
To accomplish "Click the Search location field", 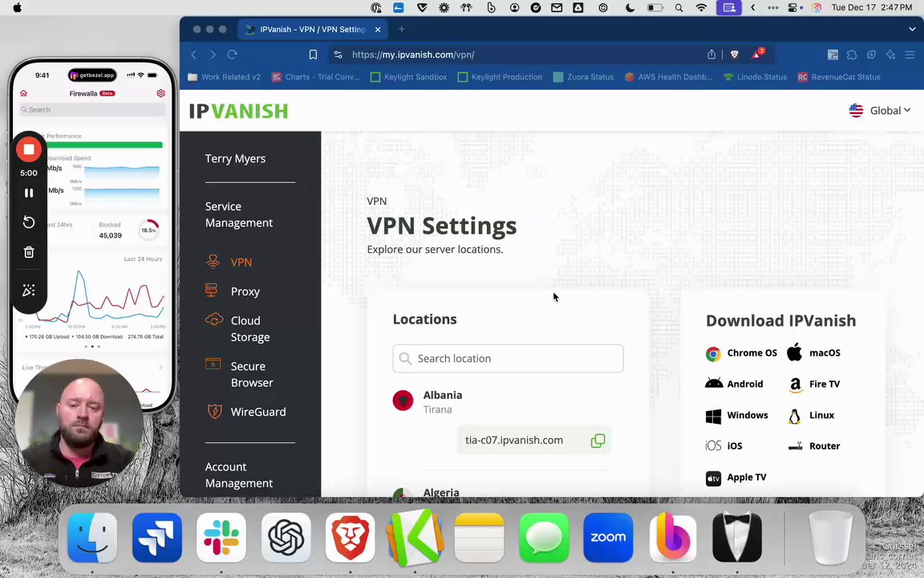I will click(x=508, y=359).
